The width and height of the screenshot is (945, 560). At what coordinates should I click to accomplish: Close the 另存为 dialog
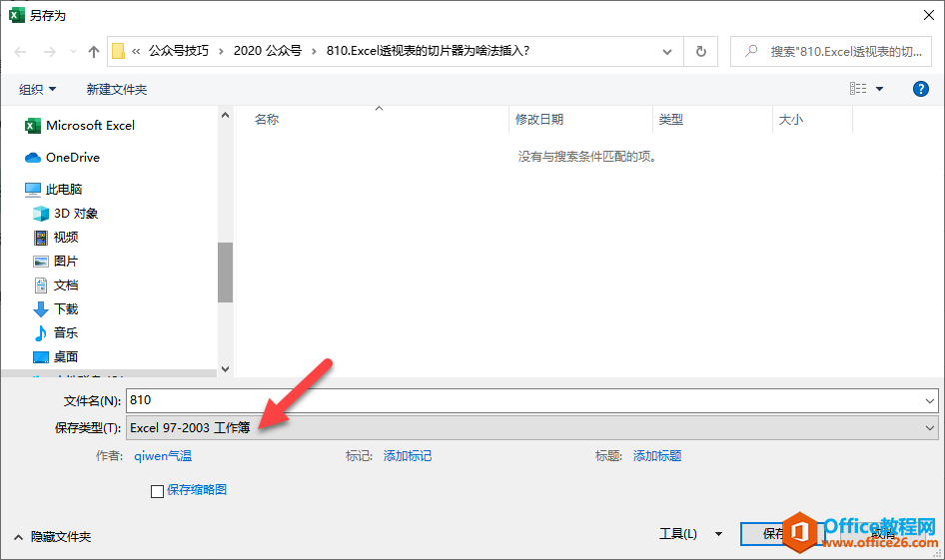point(929,15)
